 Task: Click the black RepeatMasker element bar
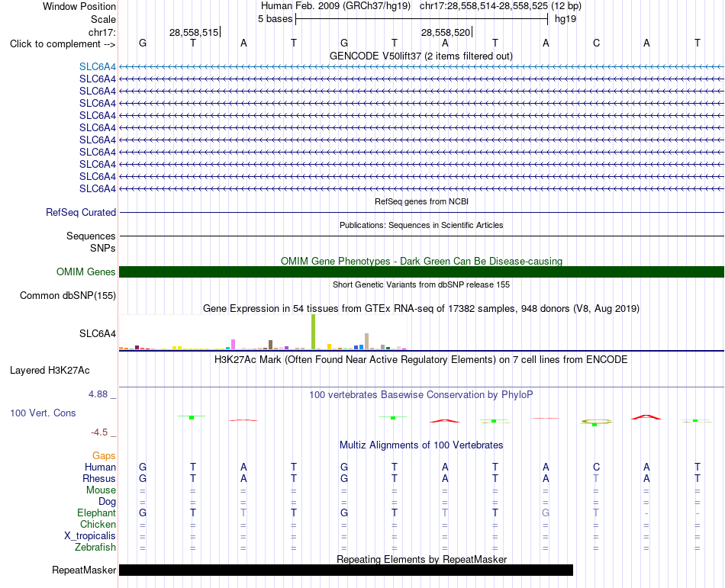coord(346,570)
